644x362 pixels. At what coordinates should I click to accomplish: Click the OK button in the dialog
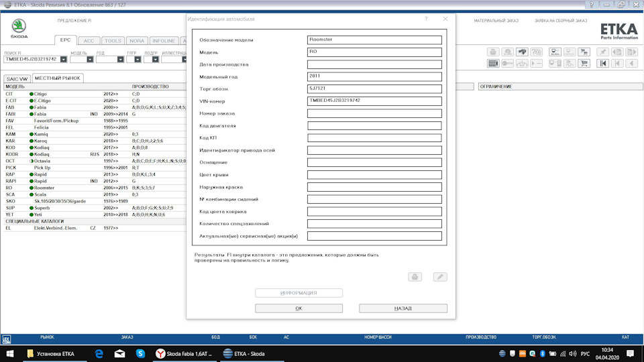299,308
